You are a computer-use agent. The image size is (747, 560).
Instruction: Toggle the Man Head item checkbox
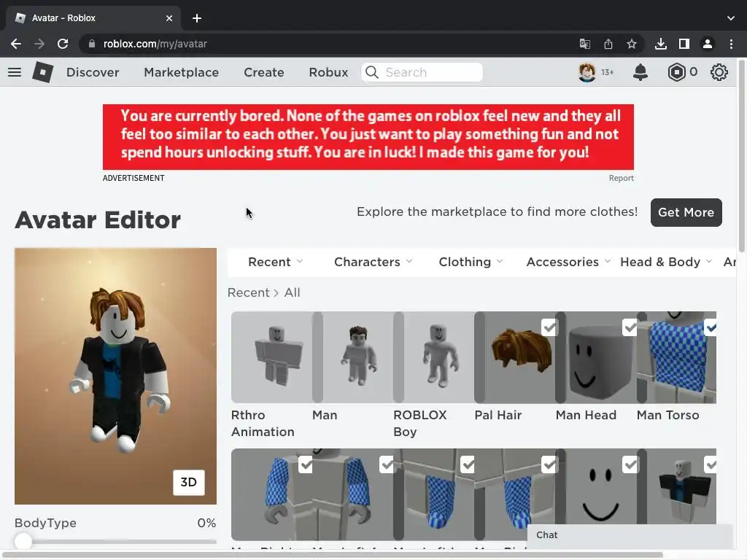630,327
